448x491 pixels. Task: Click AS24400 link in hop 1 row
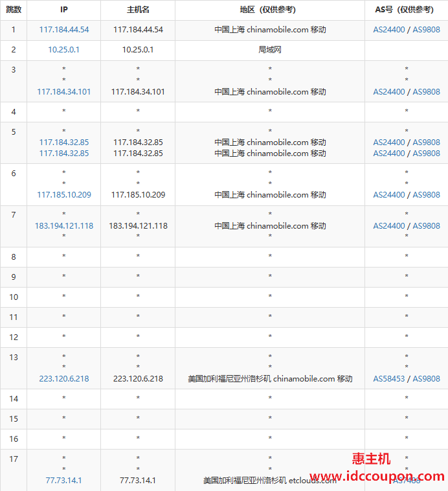(389, 30)
